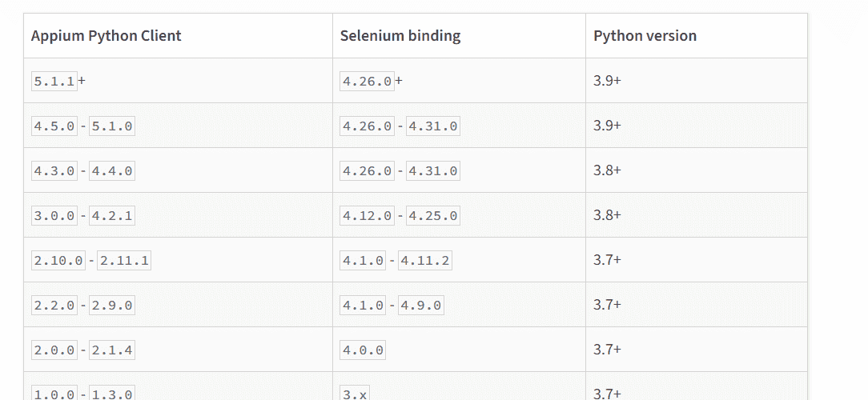
Task: Click the "Python version" column header
Action: point(645,36)
